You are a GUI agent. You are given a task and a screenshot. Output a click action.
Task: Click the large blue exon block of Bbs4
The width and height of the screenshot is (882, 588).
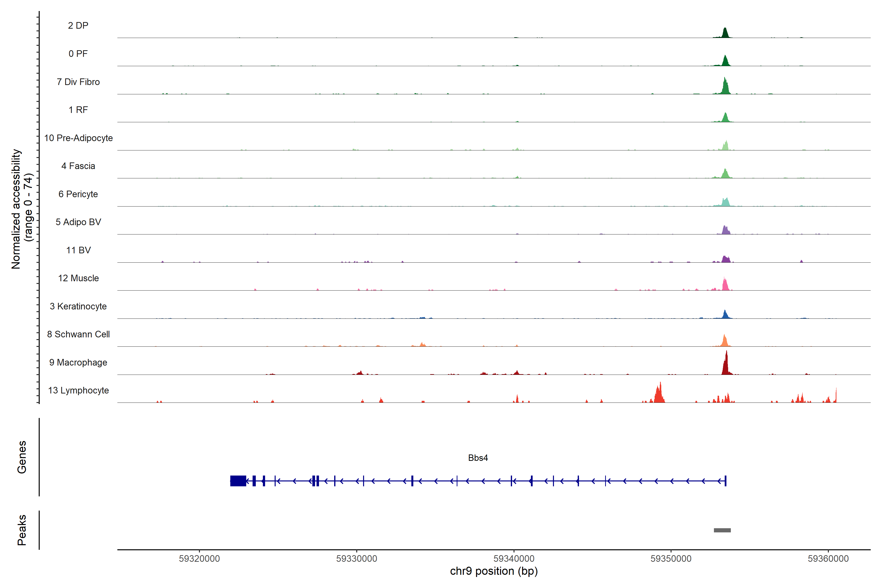click(x=238, y=481)
